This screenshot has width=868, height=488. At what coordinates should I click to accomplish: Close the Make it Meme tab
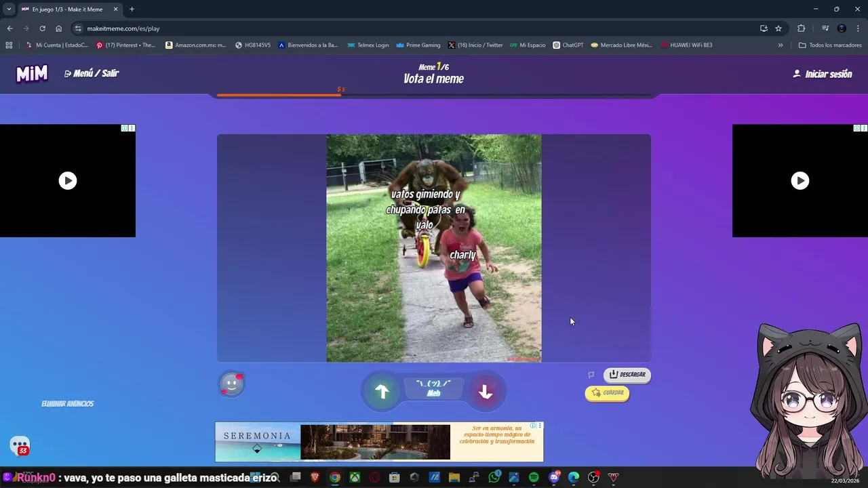click(115, 9)
